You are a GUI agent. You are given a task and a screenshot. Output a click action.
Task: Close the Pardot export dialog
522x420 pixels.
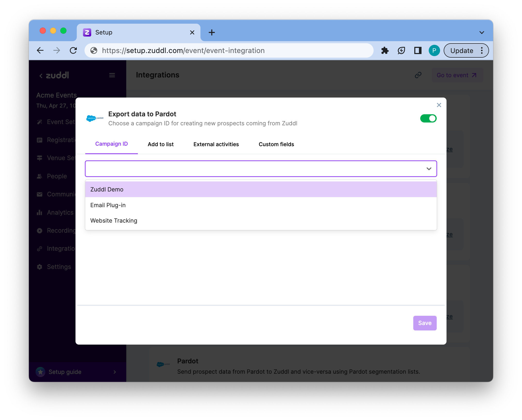click(x=439, y=105)
